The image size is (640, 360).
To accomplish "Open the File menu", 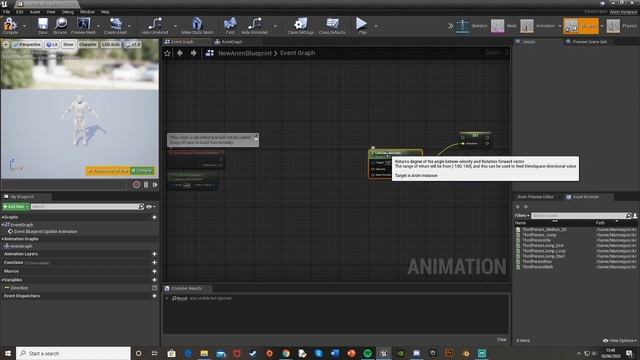I will click(7, 12).
